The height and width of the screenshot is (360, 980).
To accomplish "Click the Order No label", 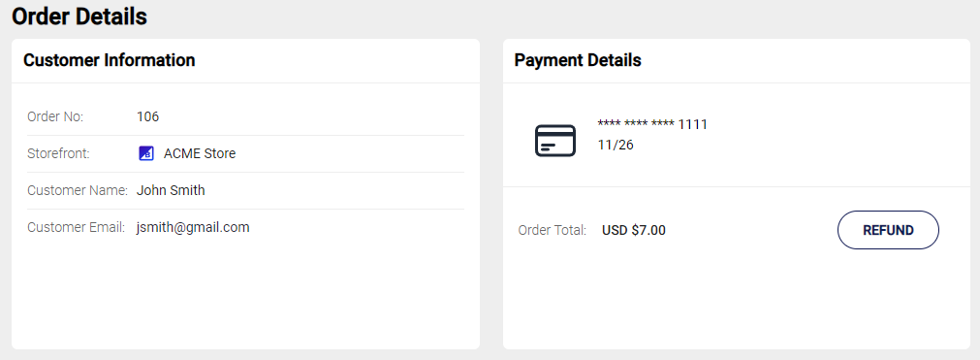I will pos(55,116).
